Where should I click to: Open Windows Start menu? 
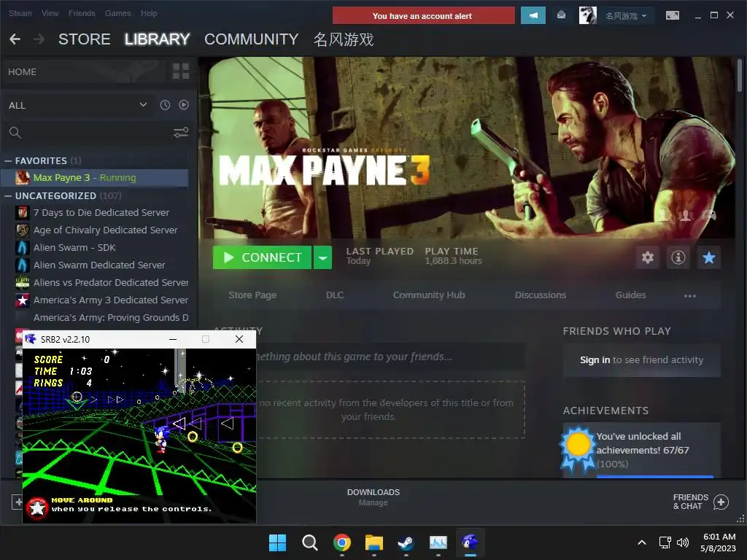click(277, 542)
